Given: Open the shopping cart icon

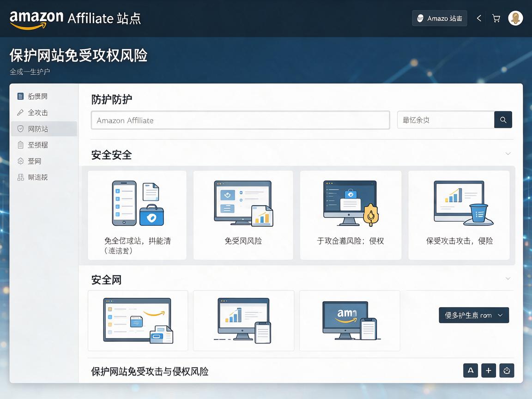Looking at the screenshot, I should (496, 18).
